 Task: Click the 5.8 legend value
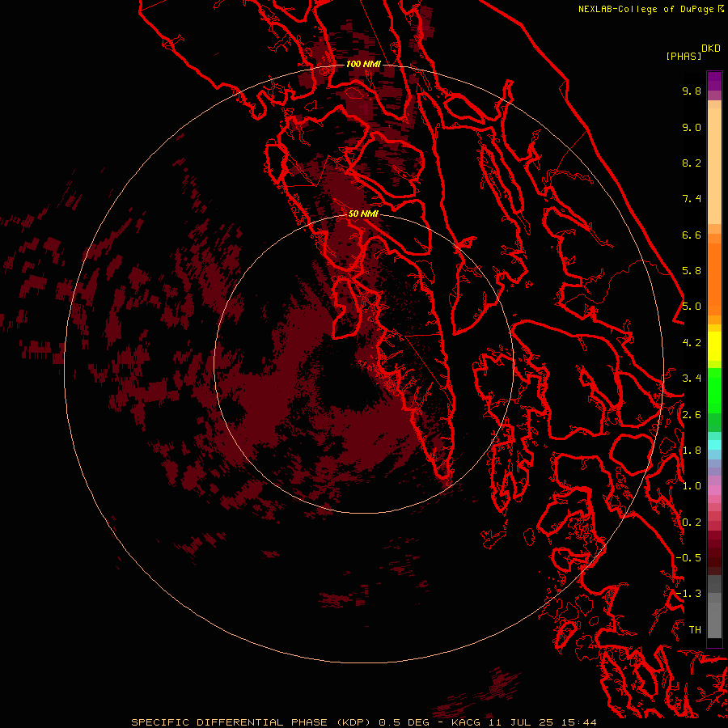tap(692, 271)
